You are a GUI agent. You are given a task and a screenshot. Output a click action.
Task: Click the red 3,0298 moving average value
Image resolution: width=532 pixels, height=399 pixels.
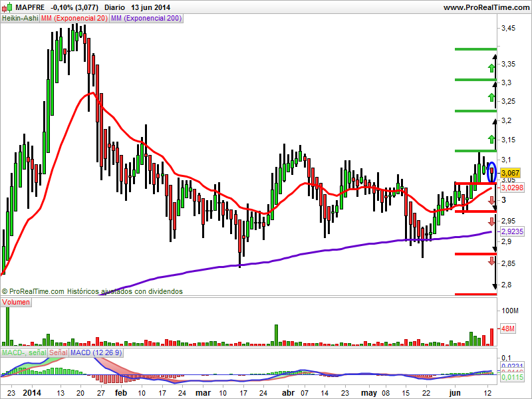pos(512,188)
